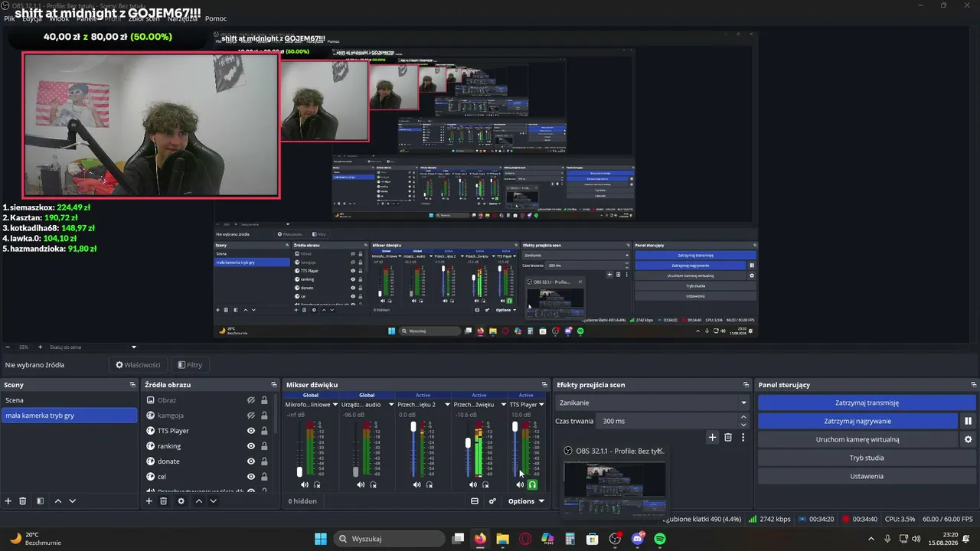Hide the cel source
This screenshot has width=980, height=551.
[250, 477]
